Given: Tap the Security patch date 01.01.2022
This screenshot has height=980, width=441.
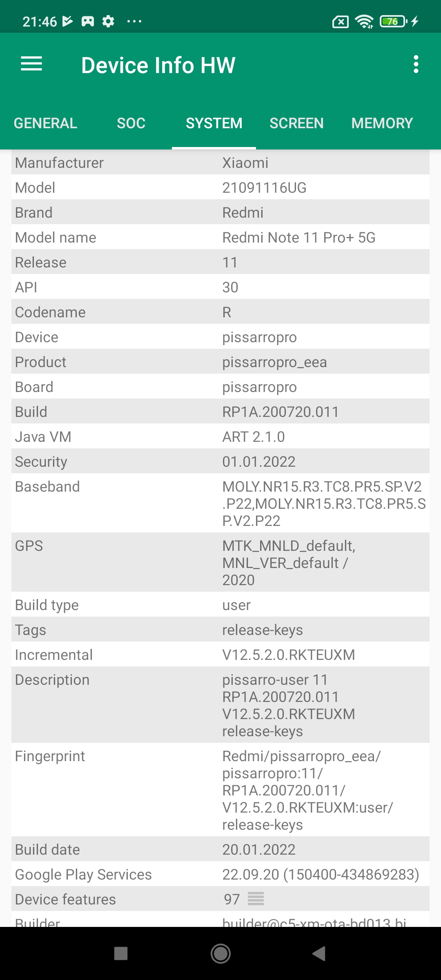Looking at the screenshot, I should [258, 462].
